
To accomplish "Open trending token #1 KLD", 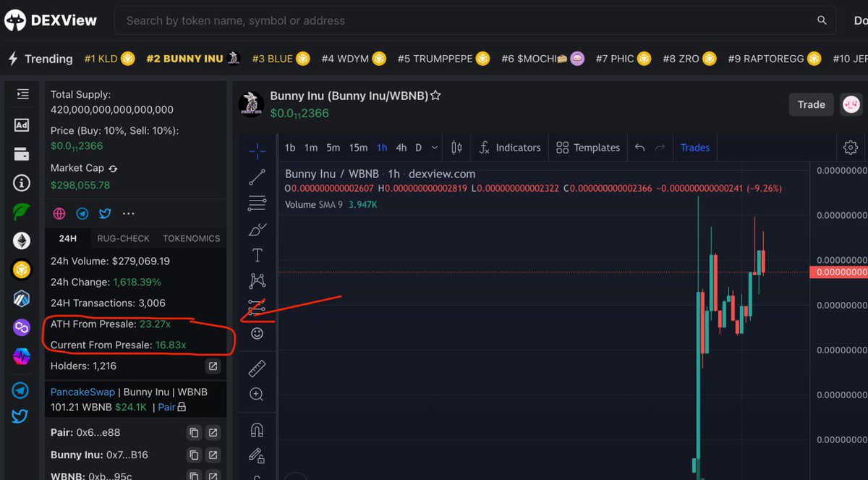I will tap(109, 59).
